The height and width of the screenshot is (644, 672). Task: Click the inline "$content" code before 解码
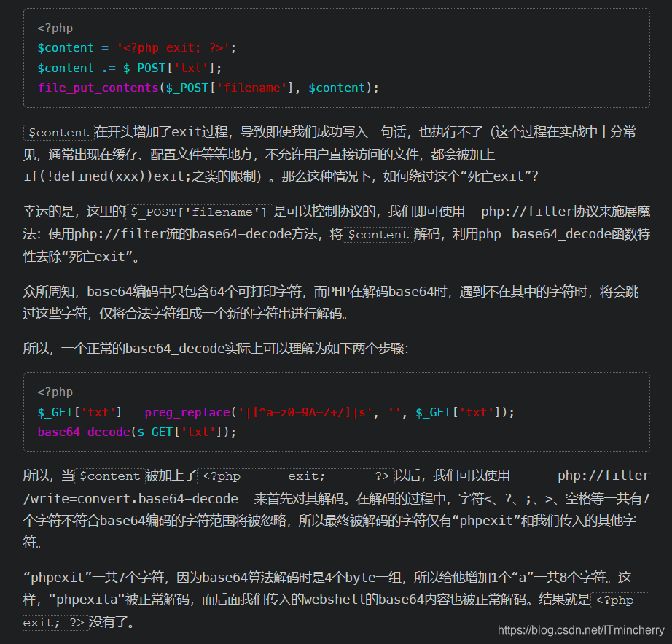pyautogui.click(x=378, y=235)
